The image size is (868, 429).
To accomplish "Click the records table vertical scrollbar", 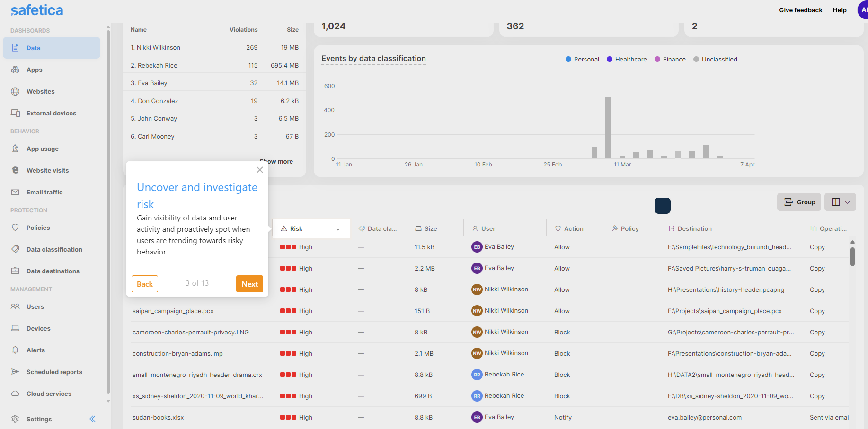I will (852, 257).
